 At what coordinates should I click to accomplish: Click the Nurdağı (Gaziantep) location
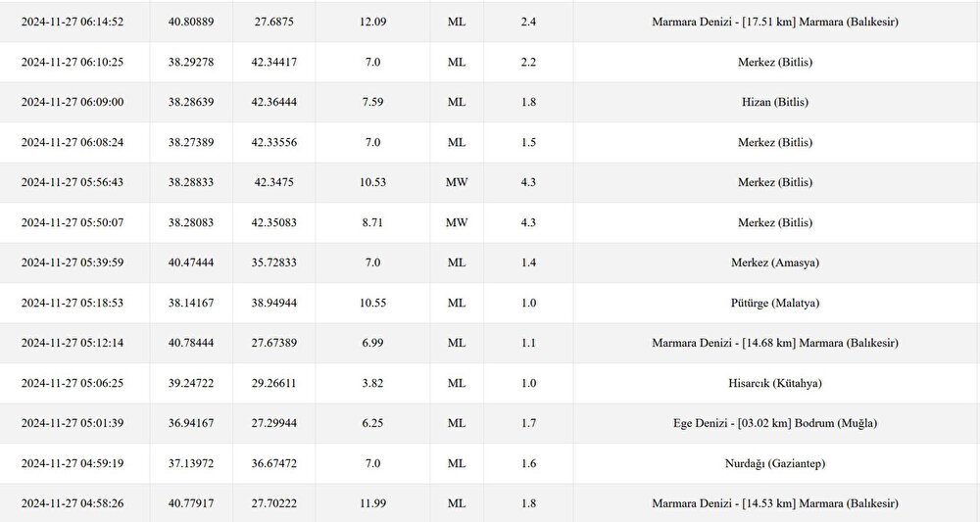774,463
